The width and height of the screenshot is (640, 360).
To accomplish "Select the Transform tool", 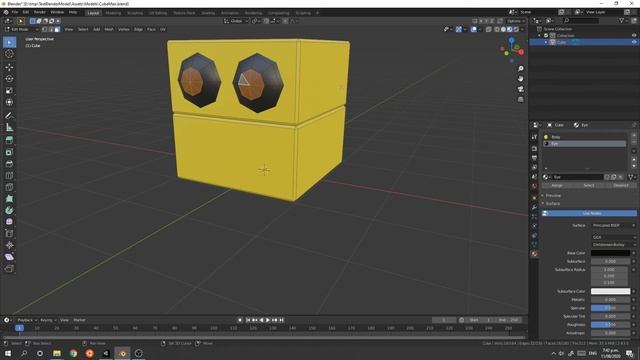I will [x=9, y=102].
